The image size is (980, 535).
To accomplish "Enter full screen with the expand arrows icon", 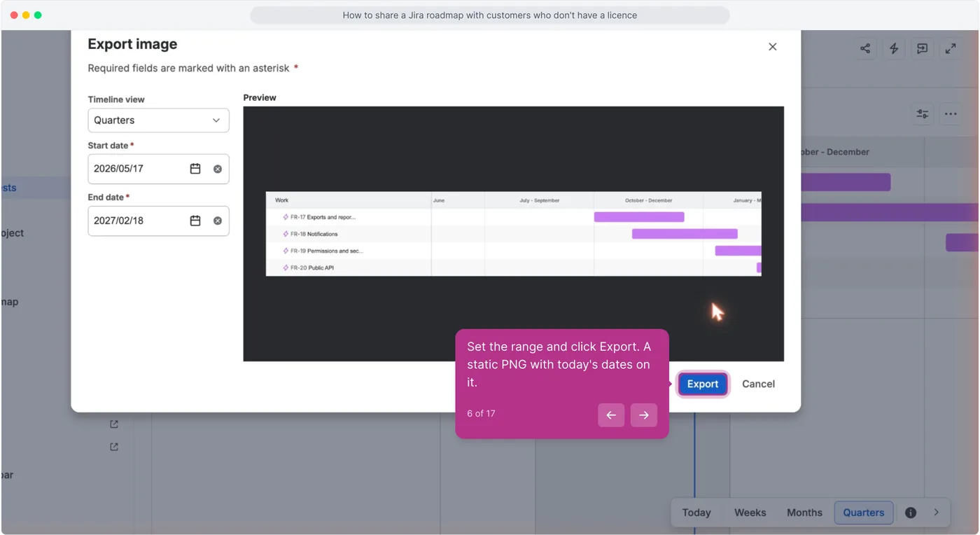I will pyautogui.click(x=951, y=48).
